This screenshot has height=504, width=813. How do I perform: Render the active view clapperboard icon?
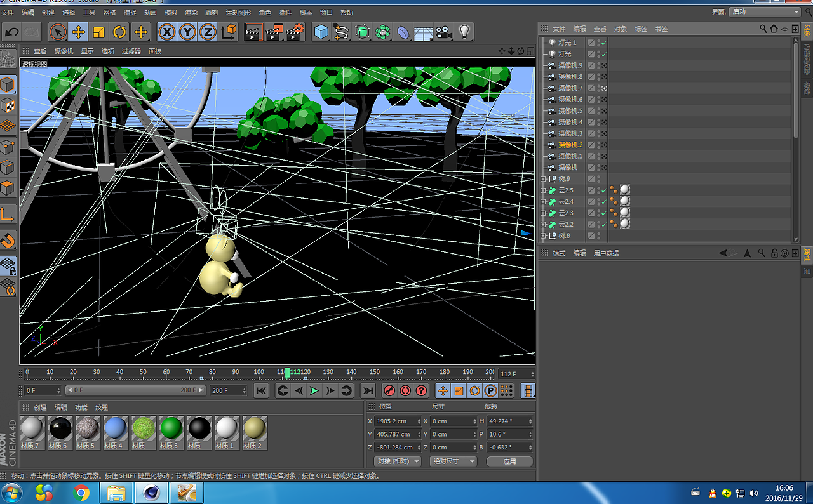click(253, 32)
